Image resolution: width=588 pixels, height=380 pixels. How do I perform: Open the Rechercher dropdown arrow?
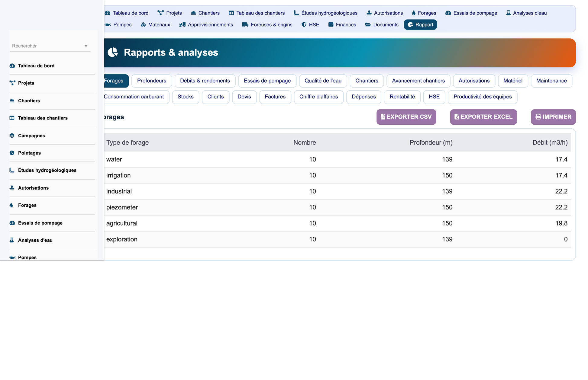tap(86, 46)
